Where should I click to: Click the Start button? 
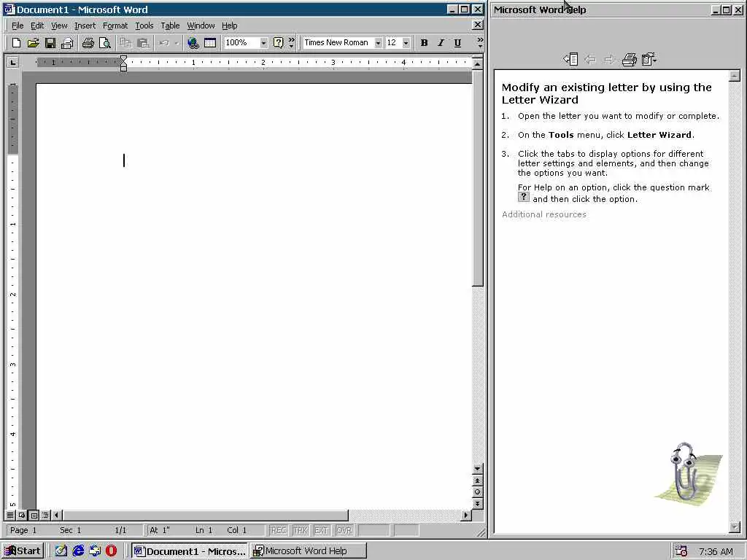23,551
